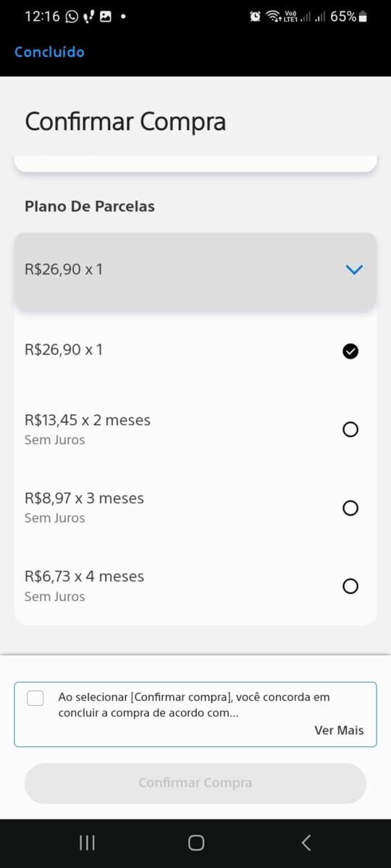Image resolution: width=391 pixels, height=868 pixels.
Task: Tap the Android home icon
Action: pyautogui.click(x=195, y=843)
